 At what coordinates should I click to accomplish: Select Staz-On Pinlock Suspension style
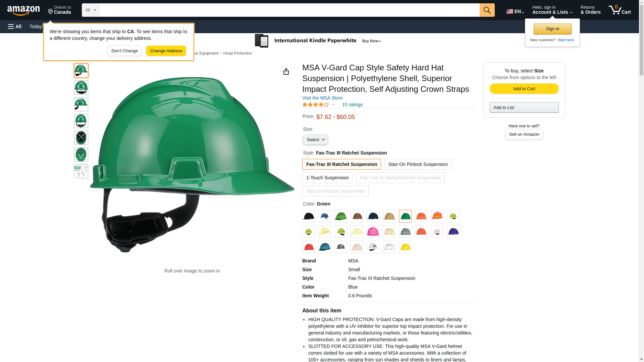(418, 164)
